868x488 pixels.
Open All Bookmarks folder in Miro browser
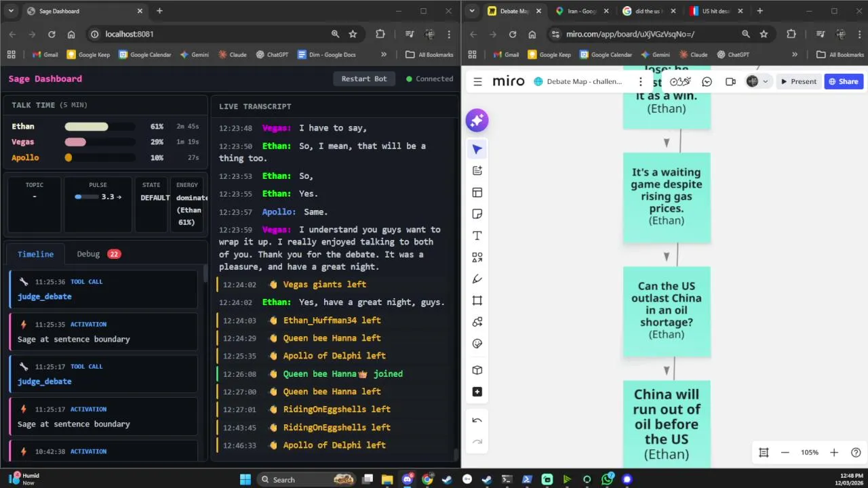[x=840, y=55]
